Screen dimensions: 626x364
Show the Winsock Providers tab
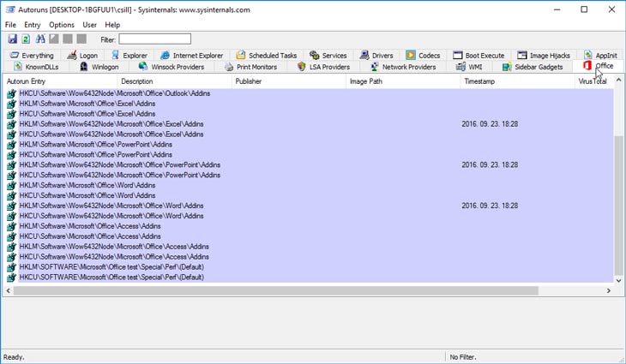pyautogui.click(x=171, y=67)
